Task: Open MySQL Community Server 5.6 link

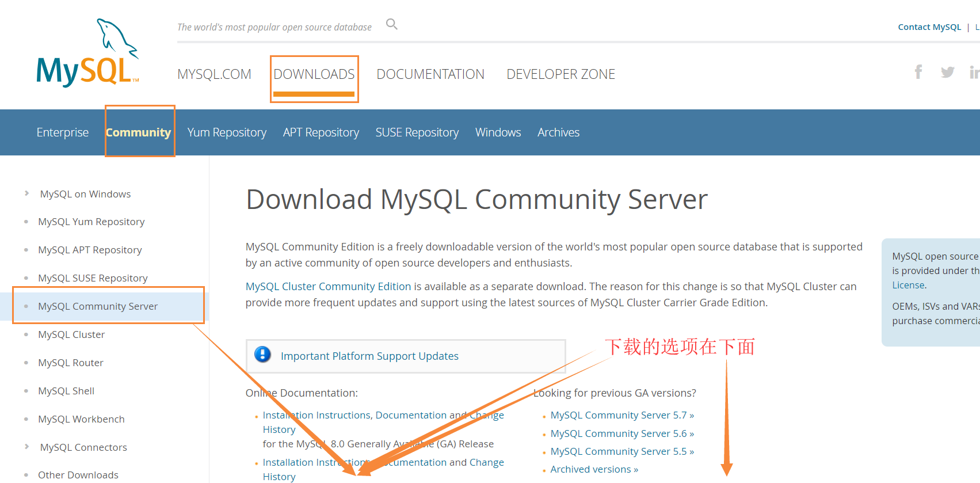Action: click(622, 433)
